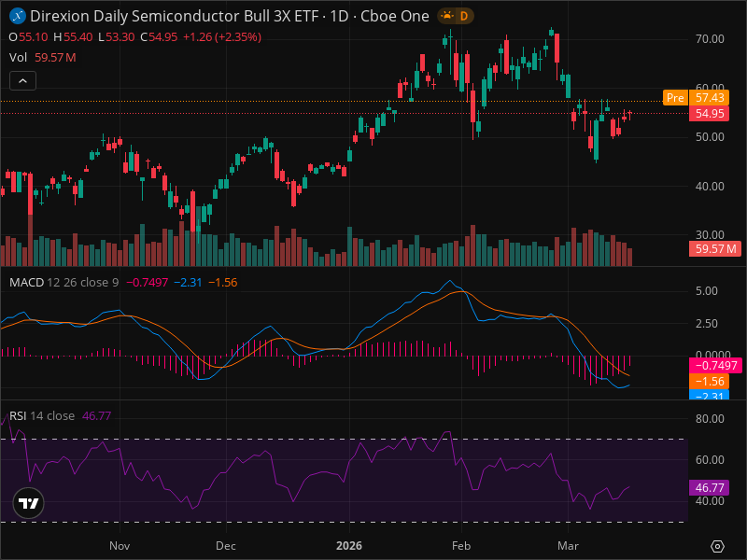The image size is (747, 560).
Task: Click the change value +1.26 (+2.35%)
Action: pos(222,37)
